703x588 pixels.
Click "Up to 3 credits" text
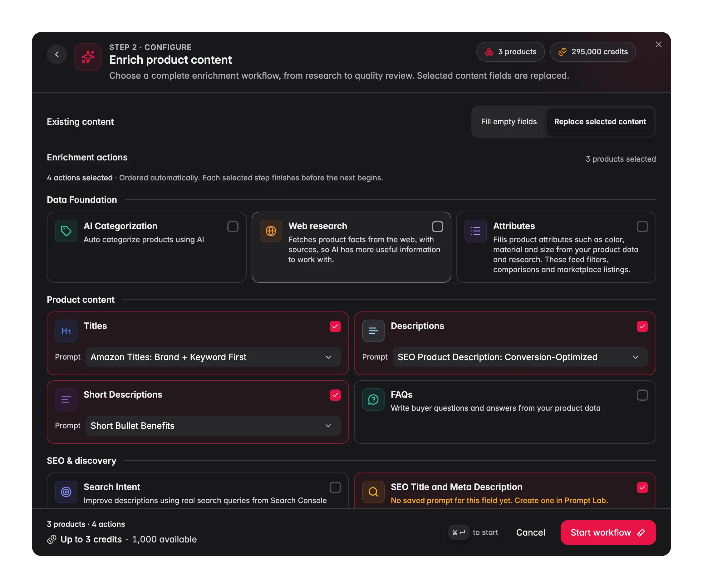91,540
